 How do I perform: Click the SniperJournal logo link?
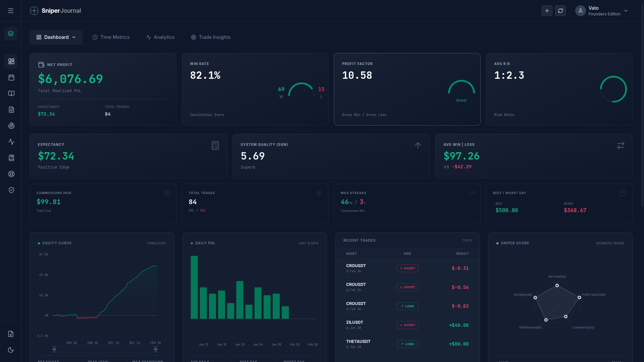[55, 11]
